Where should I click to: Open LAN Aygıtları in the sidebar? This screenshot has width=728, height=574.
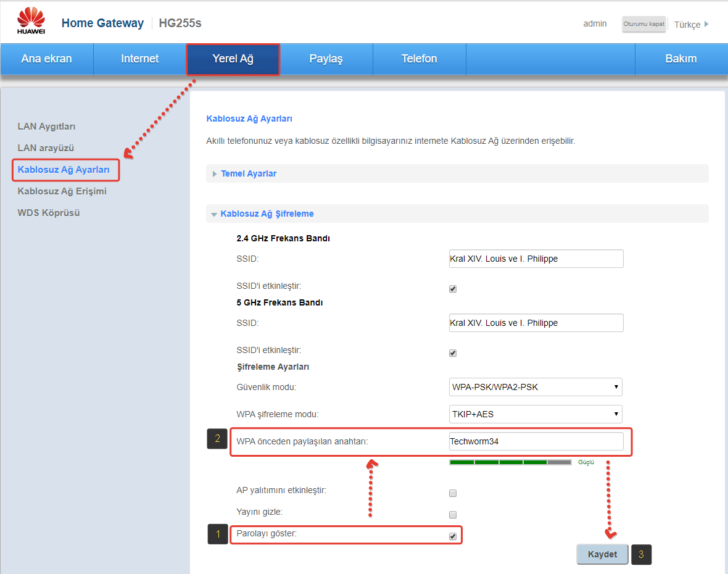point(46,127)
